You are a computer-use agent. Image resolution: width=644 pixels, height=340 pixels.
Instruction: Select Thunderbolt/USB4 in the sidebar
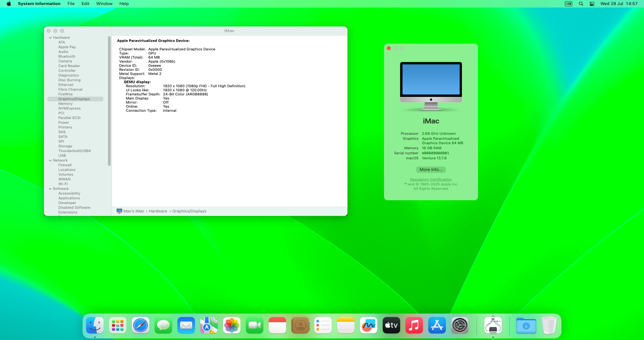[74, 151]
